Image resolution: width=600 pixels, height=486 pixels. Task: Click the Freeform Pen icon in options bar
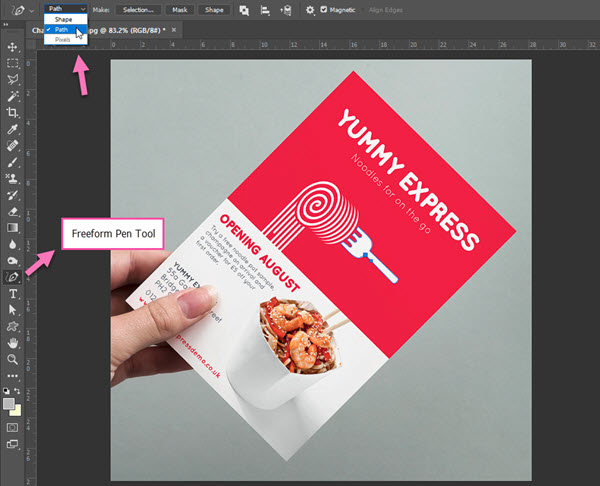pos(18,10)
